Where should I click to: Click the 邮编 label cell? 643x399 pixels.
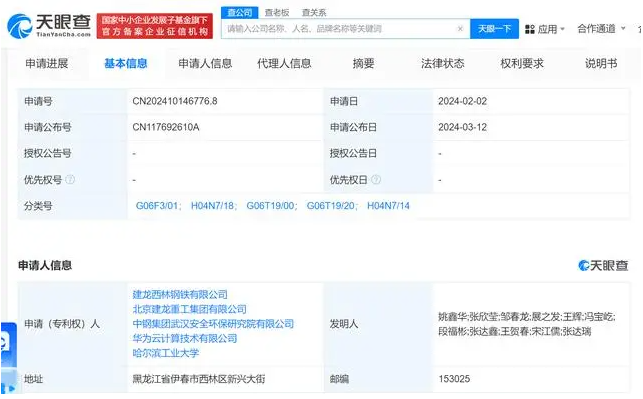(378, 379)
